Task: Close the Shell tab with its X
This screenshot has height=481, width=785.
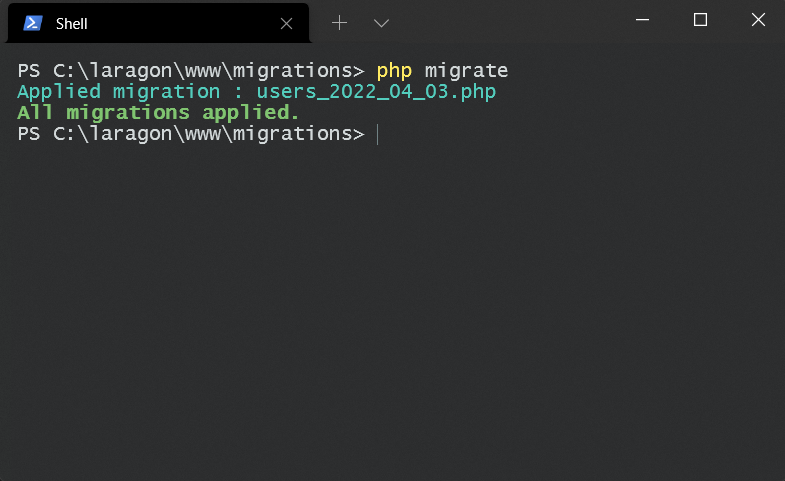Action: (x=286, y=24)
